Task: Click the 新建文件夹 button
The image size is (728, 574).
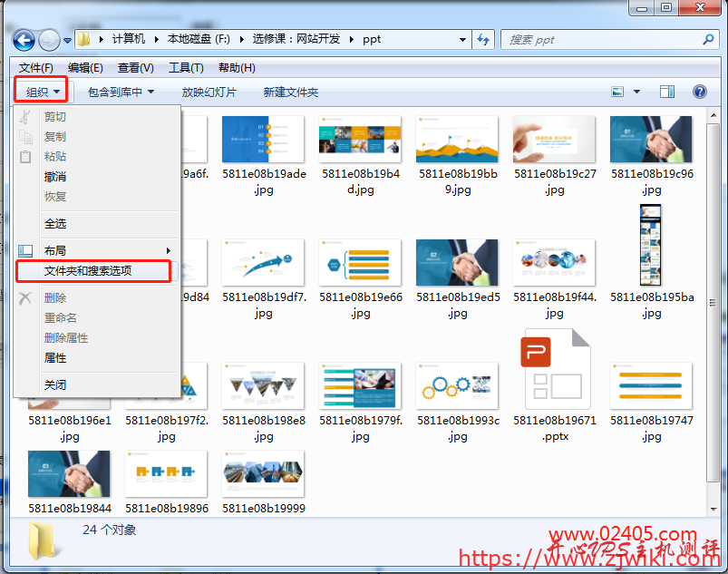Action: (287, 91)
